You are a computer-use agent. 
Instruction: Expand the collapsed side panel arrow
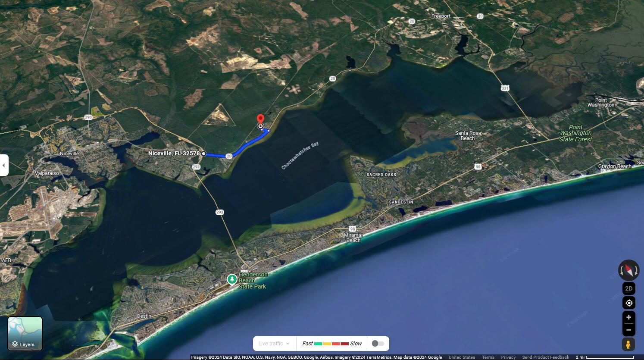tap(4, 165)
